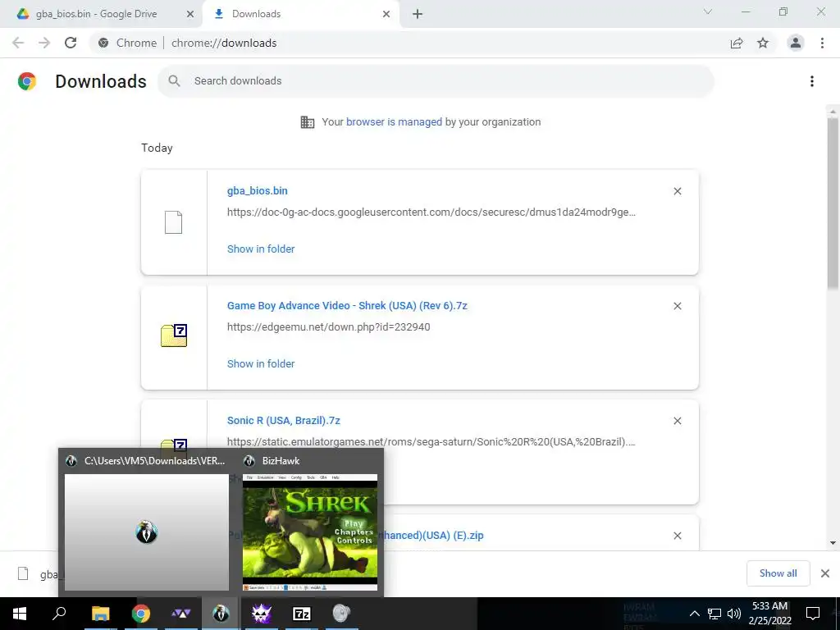
Task: Open the volume tray icon
Action: (734, 614)
